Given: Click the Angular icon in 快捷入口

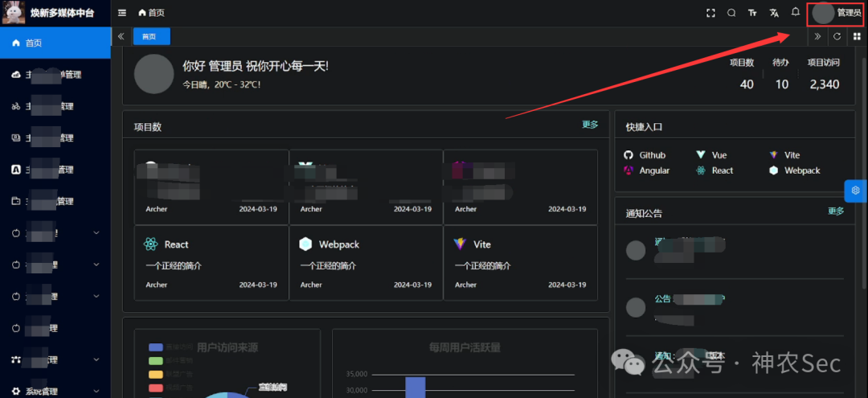Looking at the screenshot, I should pyautogui.click(x=628, y=170).
